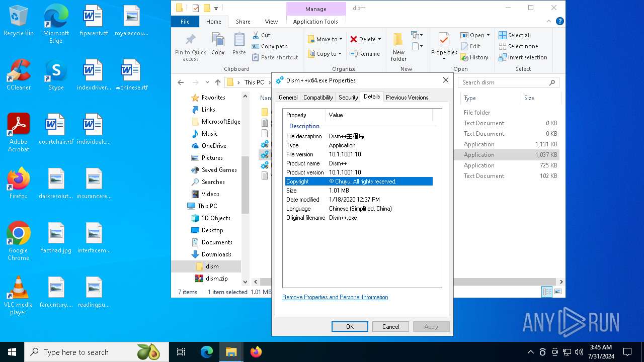Switch to General tab in Properties dialog
Viewport: 644px width, 362px height.
(x=288, y=98)
